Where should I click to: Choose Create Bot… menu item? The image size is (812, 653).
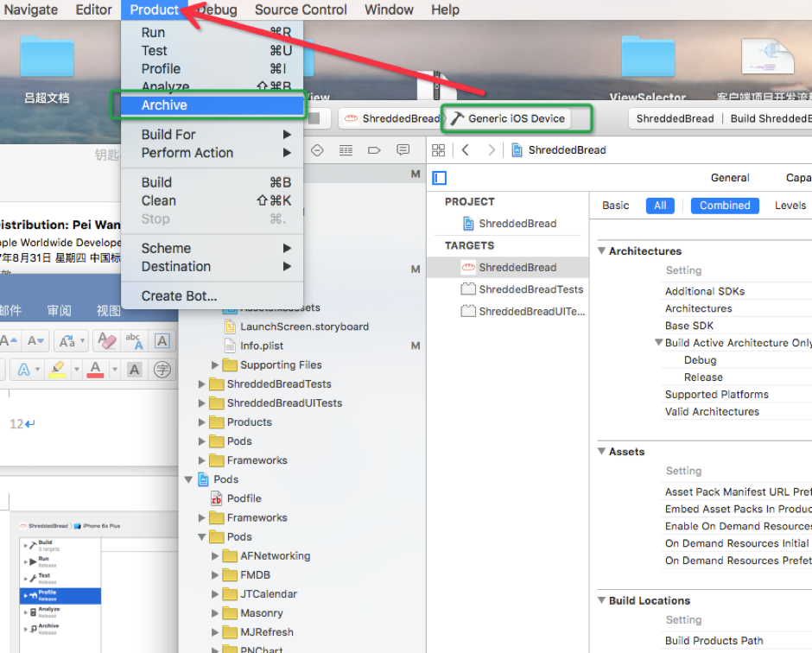point(212,295)
